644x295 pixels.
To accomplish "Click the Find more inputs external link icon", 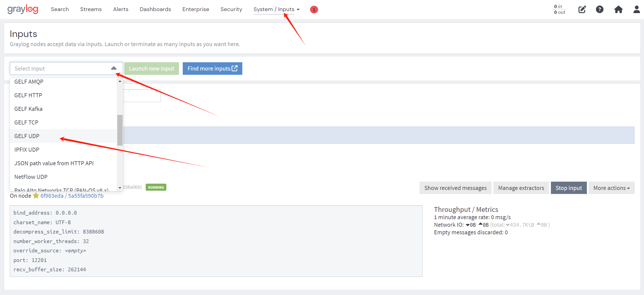I will click(x=235, y=69).
